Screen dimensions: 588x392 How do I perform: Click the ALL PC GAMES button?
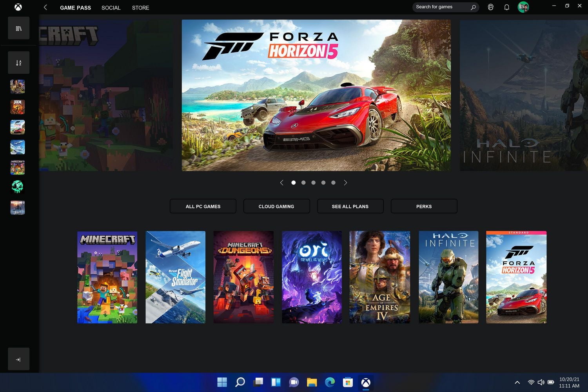coord(203,206)
